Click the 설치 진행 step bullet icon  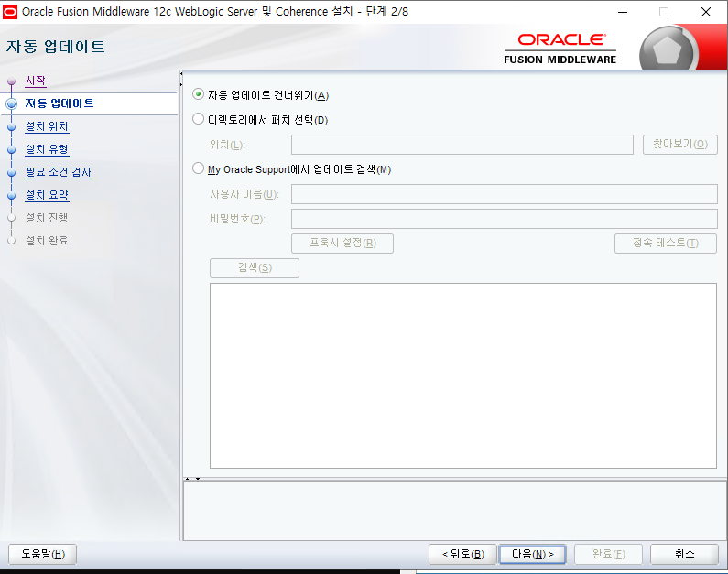[x=12, y=218]
